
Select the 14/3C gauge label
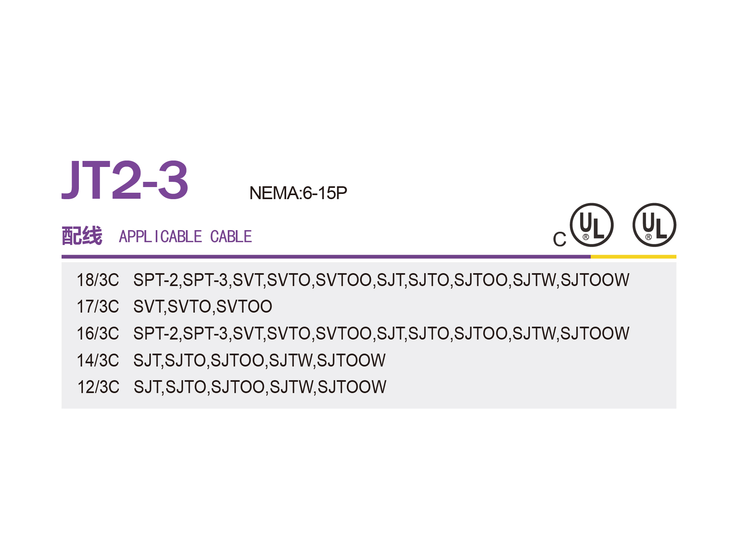pos(98,360)
